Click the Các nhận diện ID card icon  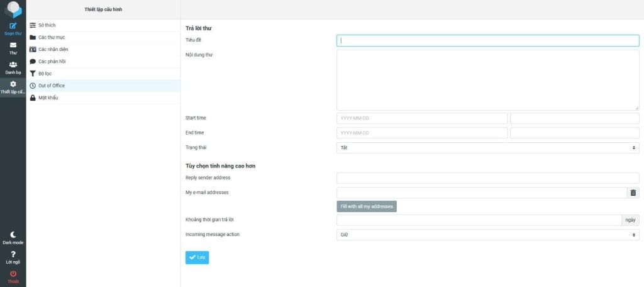click(33, 49)
